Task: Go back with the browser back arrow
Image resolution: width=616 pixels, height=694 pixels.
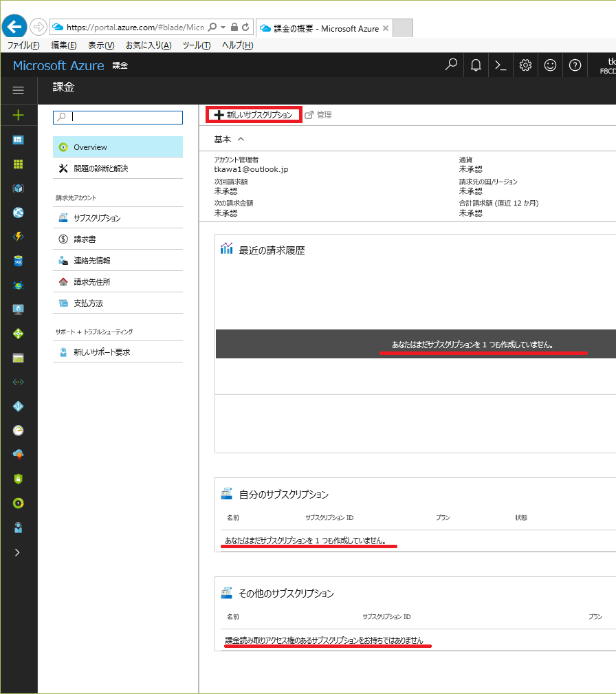Action: (14, 27)
